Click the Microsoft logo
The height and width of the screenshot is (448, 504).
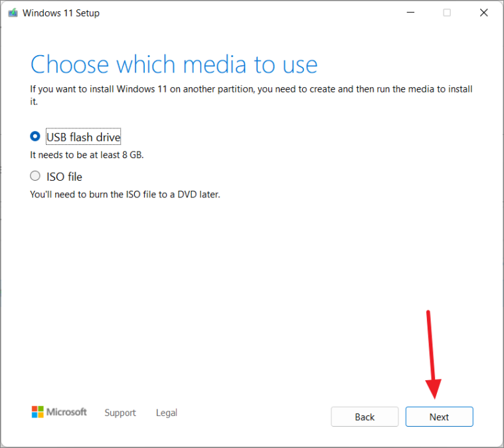[59, 412]
